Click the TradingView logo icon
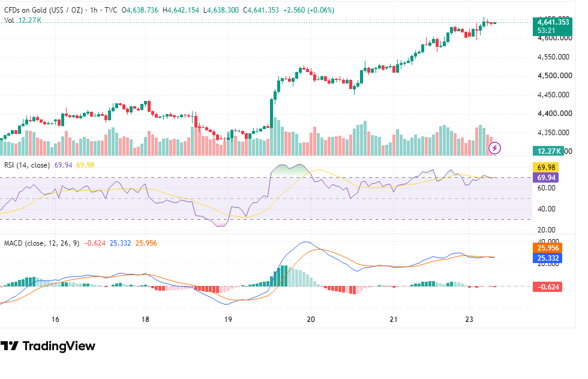Screen dimensions: 588x379 10,345
